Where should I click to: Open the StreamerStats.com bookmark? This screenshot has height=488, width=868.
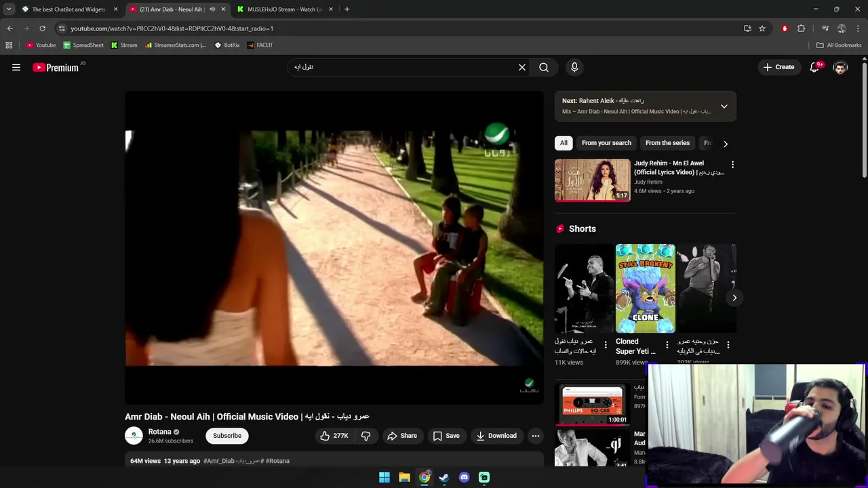click(x=176, y=45)
